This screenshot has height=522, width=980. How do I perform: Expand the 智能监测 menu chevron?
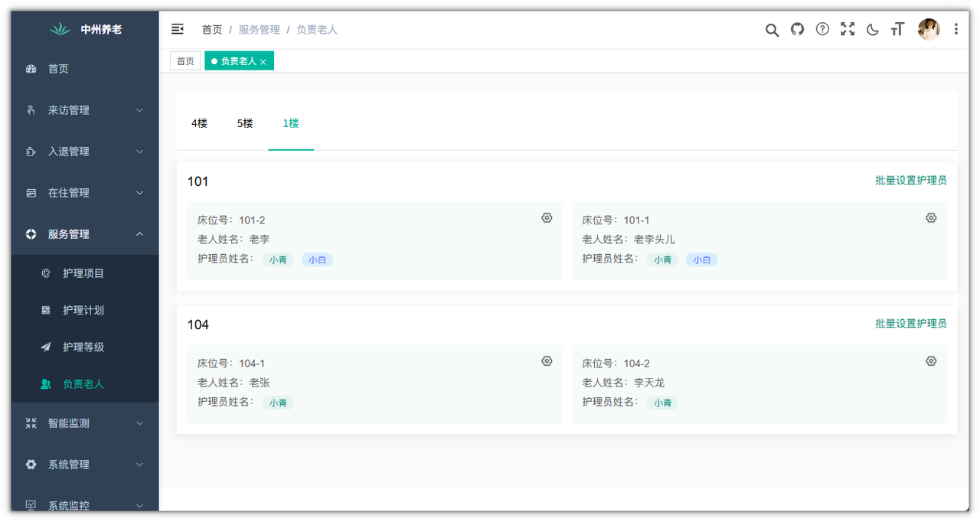click(139, 423)
